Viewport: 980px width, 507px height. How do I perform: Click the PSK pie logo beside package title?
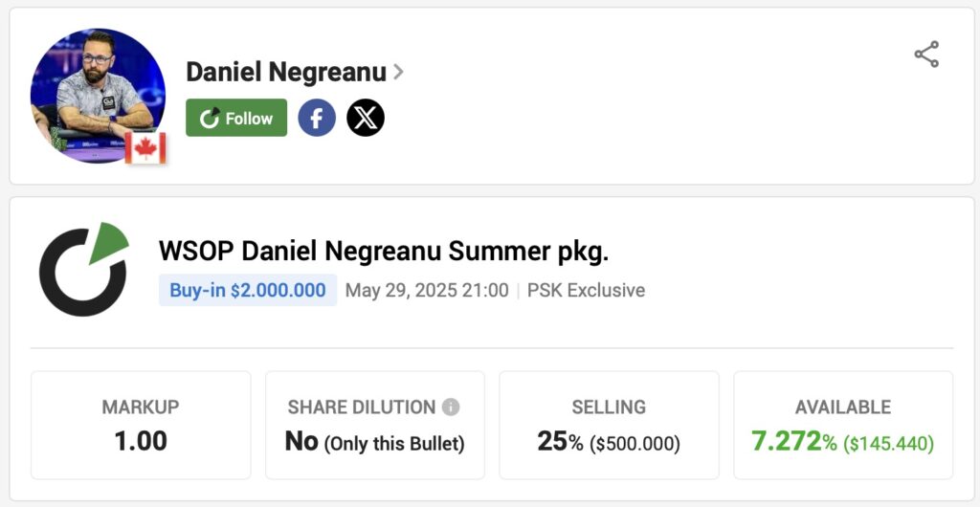(83, 270)
